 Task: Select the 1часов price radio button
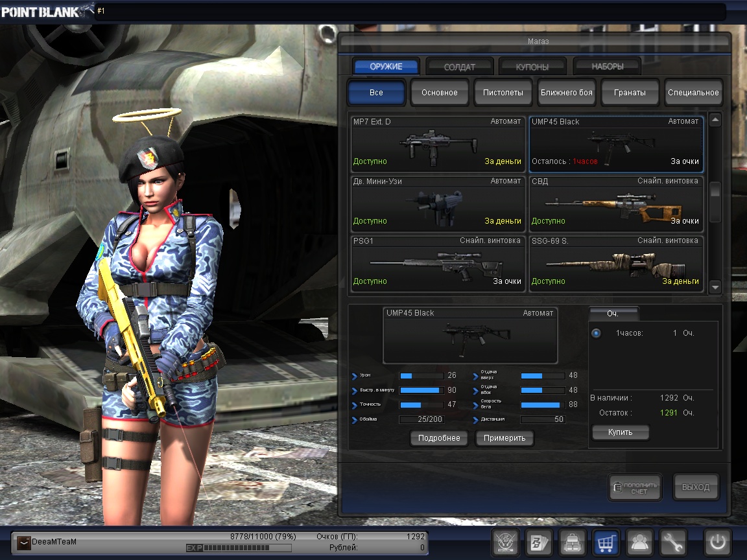596,333
